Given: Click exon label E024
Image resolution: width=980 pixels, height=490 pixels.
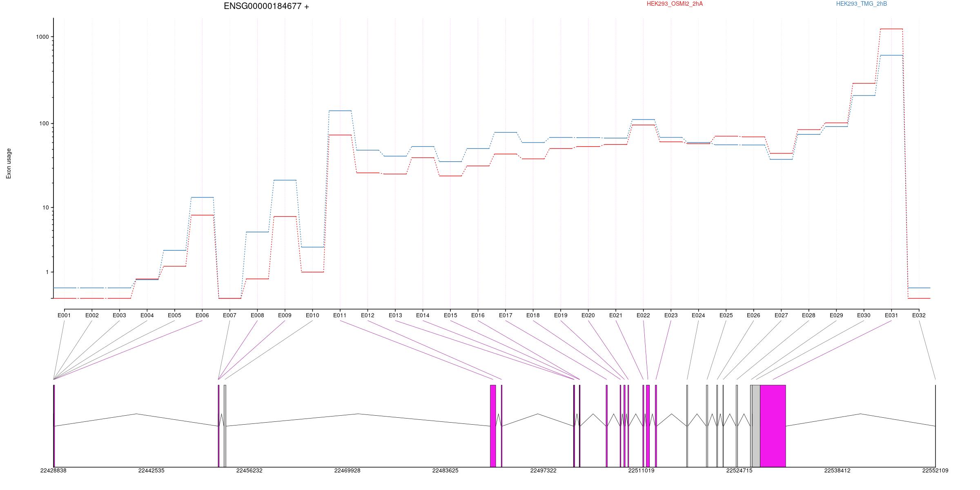Looking at the screenshot, I should coord(698,315).
